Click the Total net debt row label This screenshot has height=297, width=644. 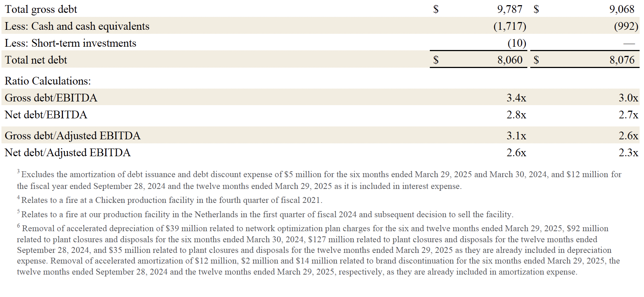coord(36,60)
